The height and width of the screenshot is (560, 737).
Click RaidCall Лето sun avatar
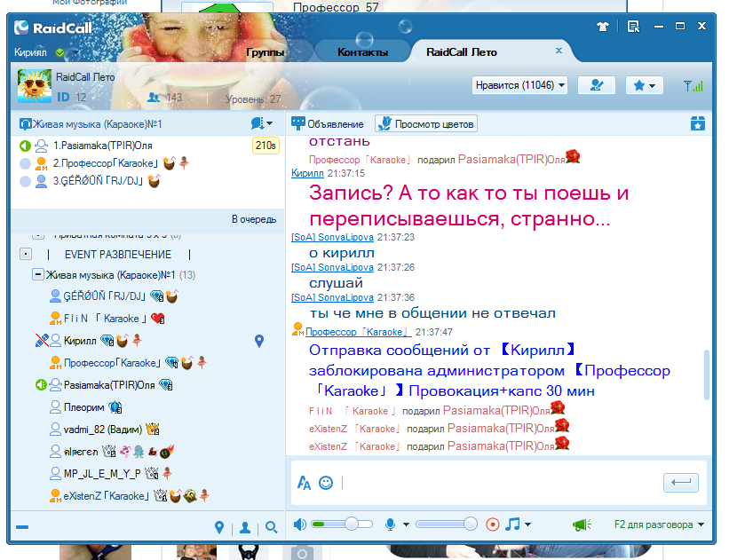[x=35, y=86]
